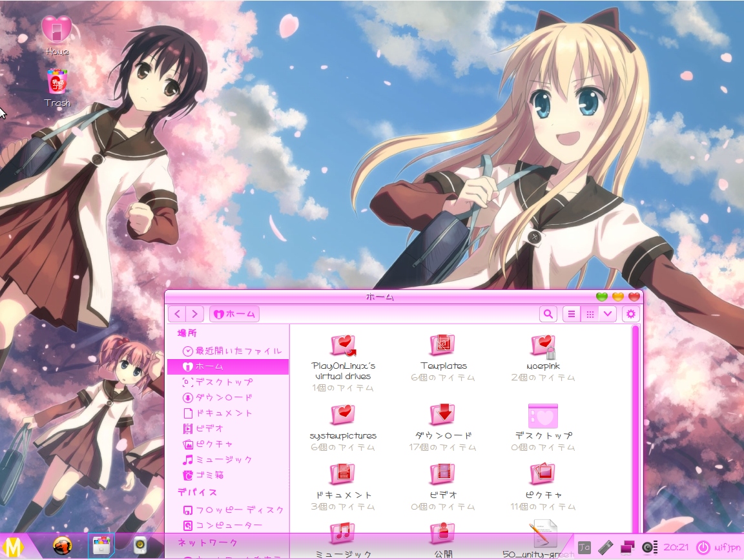Open the view options dropdown arrow
The image size is (744, 560).
(607, 314)
